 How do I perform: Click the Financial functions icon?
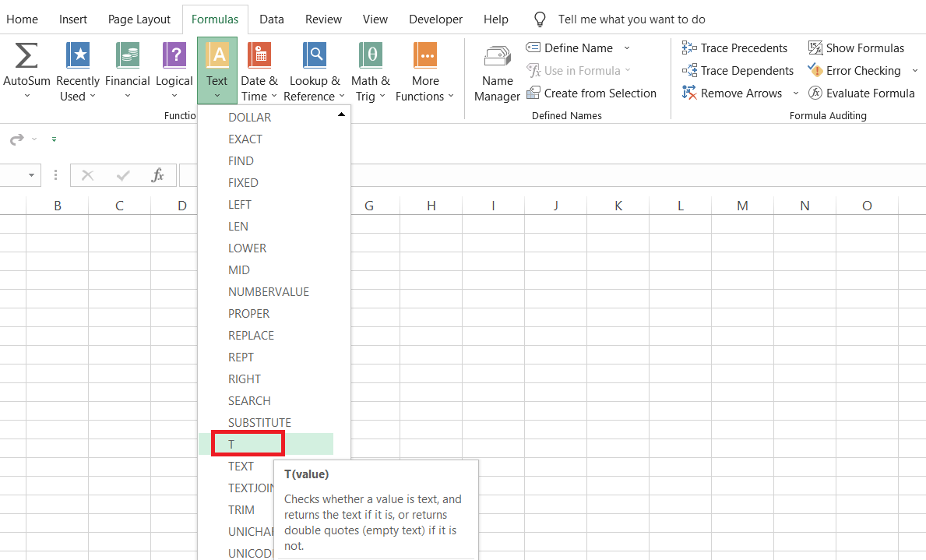[127, 56]
